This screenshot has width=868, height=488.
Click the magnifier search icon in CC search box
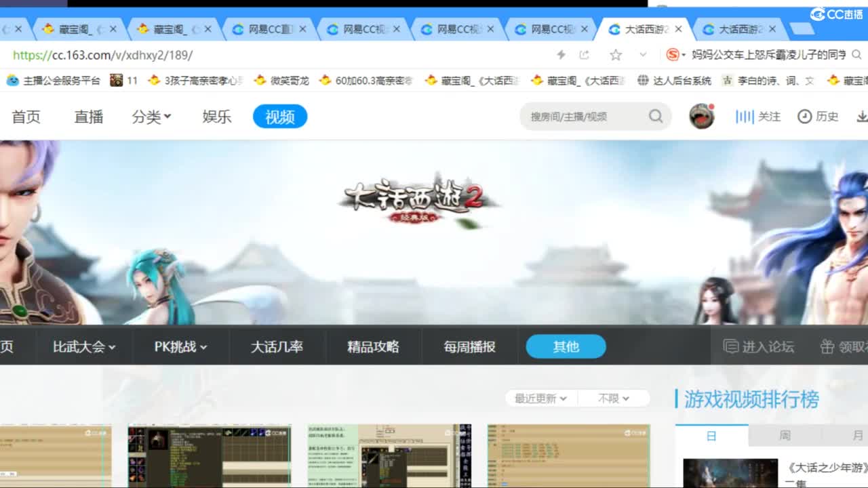pyautogui.click(x=656, y=117)
